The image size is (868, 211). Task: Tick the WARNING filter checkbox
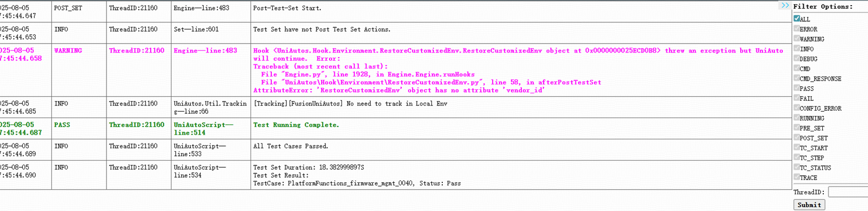(x=797, y=38)
